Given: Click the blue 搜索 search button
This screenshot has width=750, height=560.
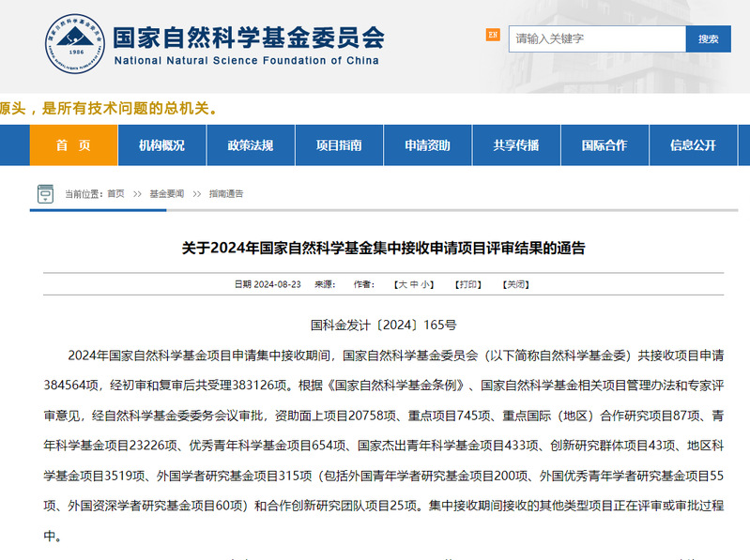Looking at the screenshot, I should (708, 38).
